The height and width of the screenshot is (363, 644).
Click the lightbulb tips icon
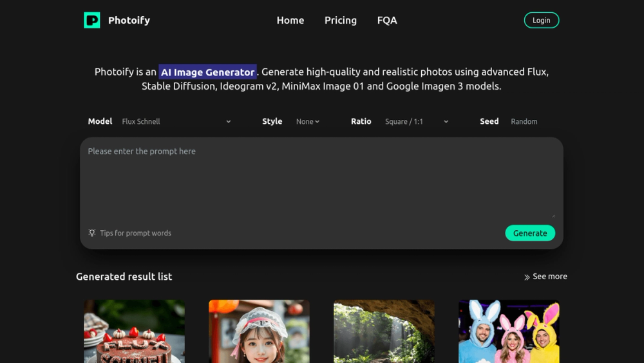pyautogui.click(x=92, y=233)
